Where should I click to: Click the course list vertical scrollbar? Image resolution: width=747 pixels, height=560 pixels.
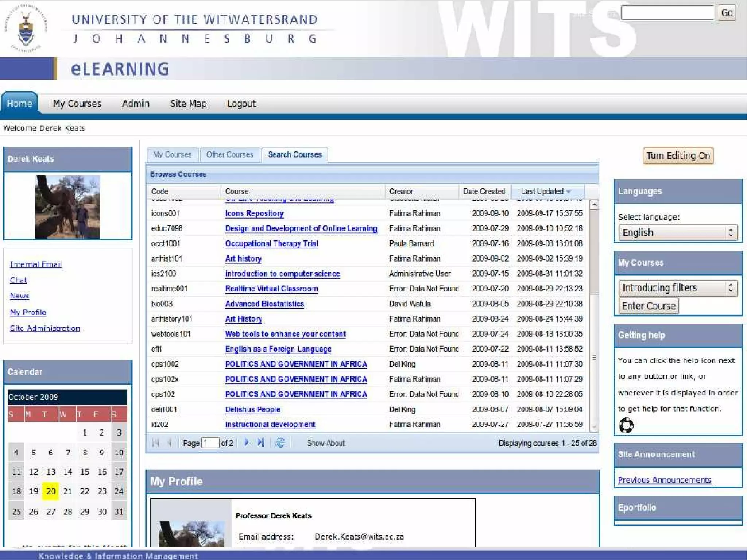pos(594,315)
